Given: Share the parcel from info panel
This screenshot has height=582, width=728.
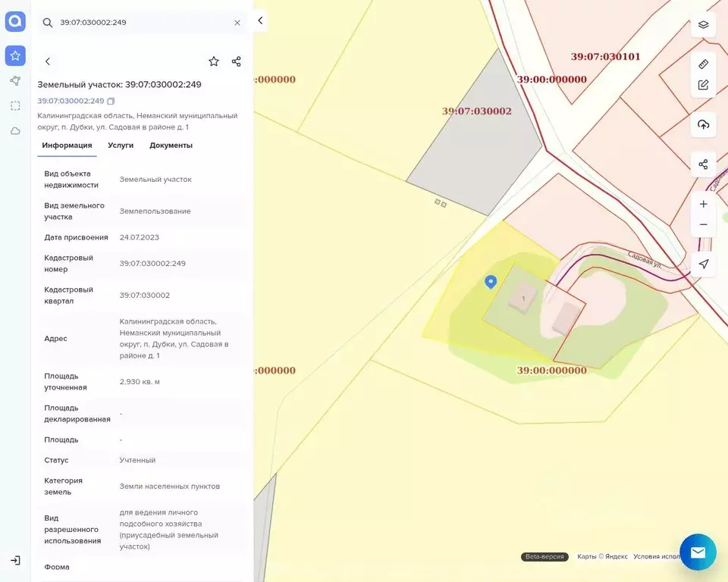Looking at the screenshot, I should click(x=237, y=61).
